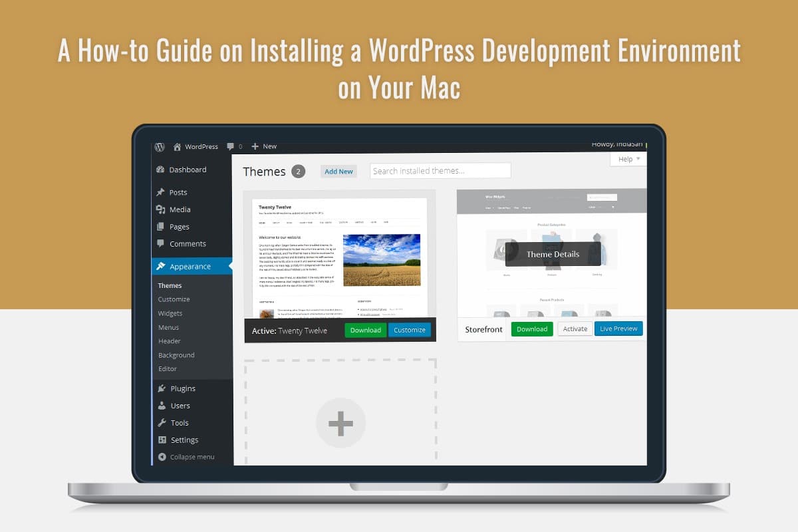The height and width of the screenshot is (532, 798).
Task: Click the Add New themes button
Action: pos(338,171)
